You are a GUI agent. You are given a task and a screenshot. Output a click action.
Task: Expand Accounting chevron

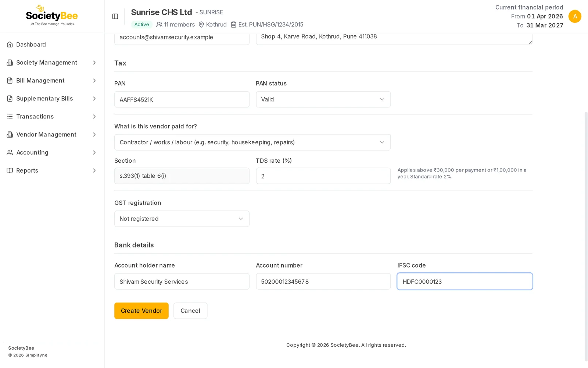(94, 152)
